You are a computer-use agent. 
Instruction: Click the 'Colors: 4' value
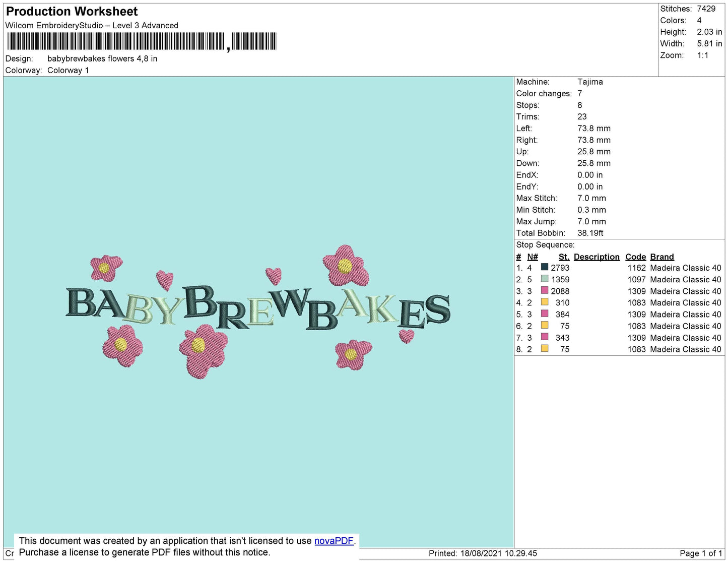(x=699, y=20)
